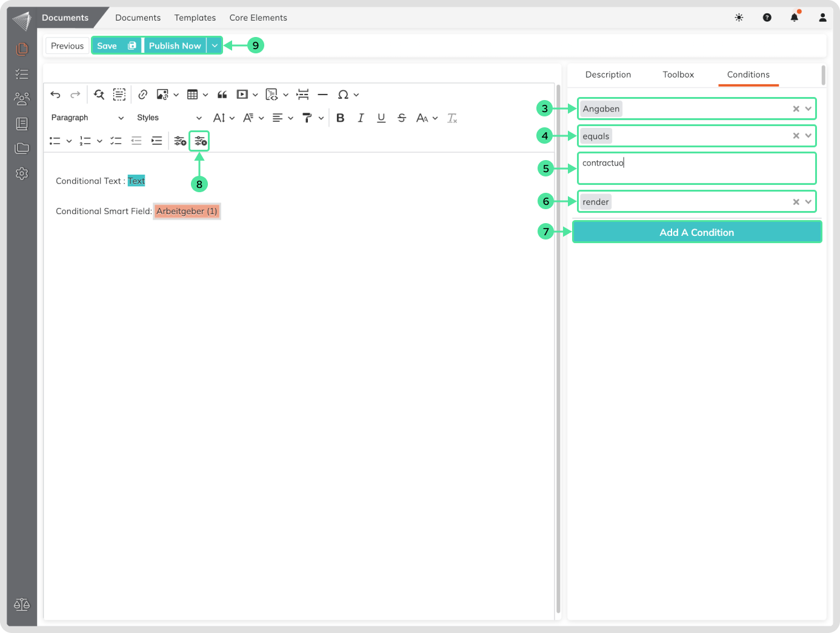The height and width of the screenshot is (633, 840).
Task: Insert a horizontal line
Action: click(322, 95)
